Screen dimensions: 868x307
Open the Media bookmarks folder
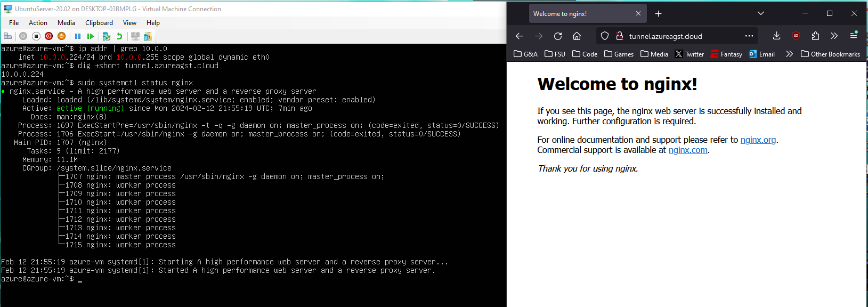[654, 54]
